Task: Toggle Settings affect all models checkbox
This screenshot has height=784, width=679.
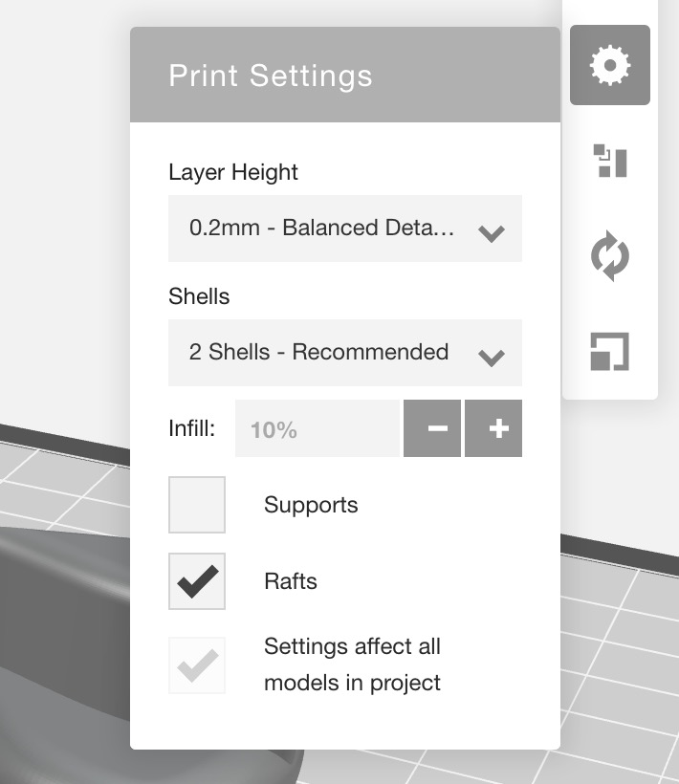Action: [197, 664]
